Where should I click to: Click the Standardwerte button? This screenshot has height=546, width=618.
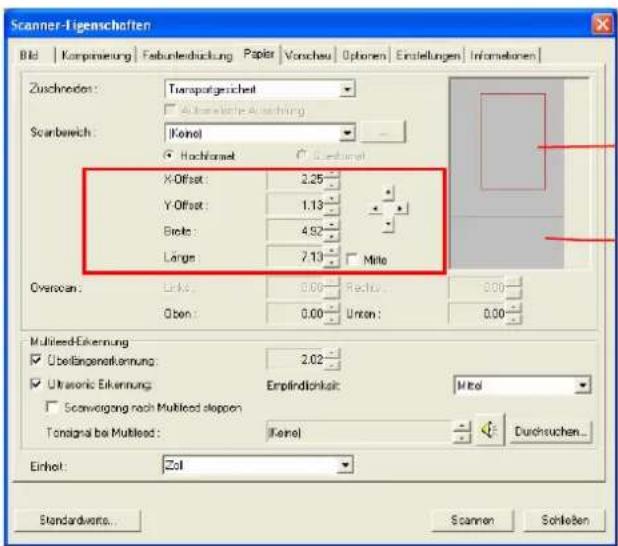[x=78, y=520]
